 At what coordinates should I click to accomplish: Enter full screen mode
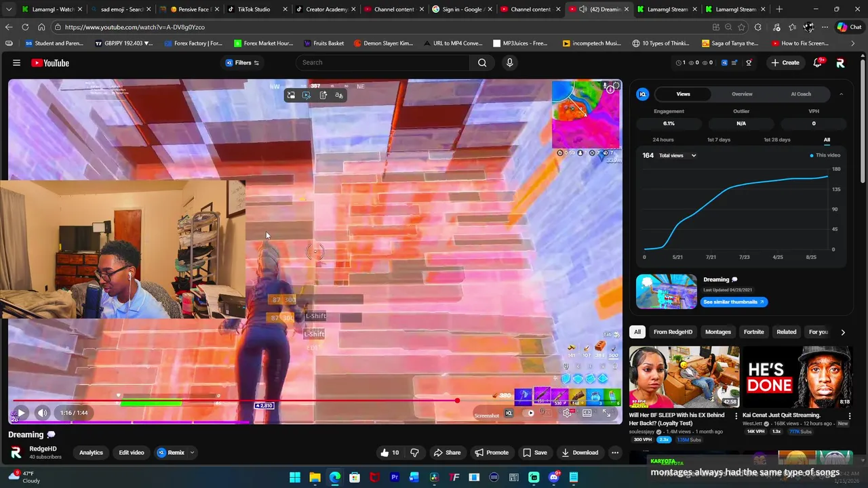click(606, 413)
